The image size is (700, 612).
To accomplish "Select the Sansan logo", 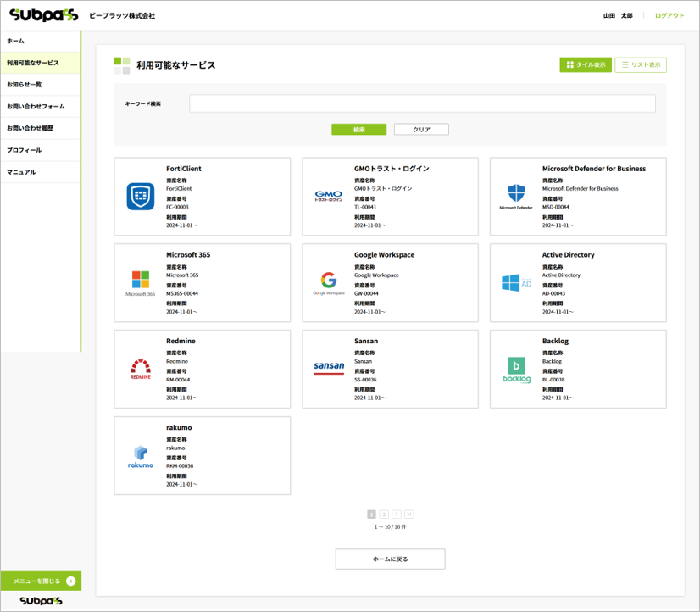I will click(329, 368).
